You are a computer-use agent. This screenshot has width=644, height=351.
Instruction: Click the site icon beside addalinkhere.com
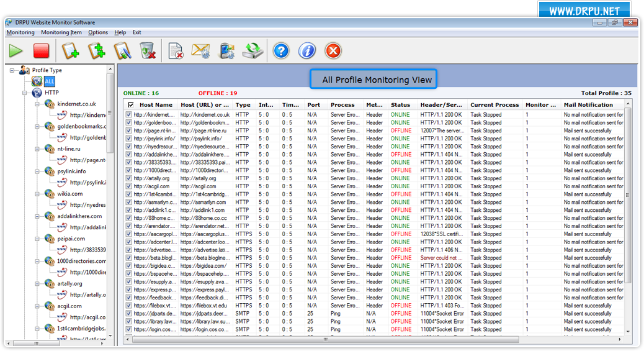[x=50, y=216]
